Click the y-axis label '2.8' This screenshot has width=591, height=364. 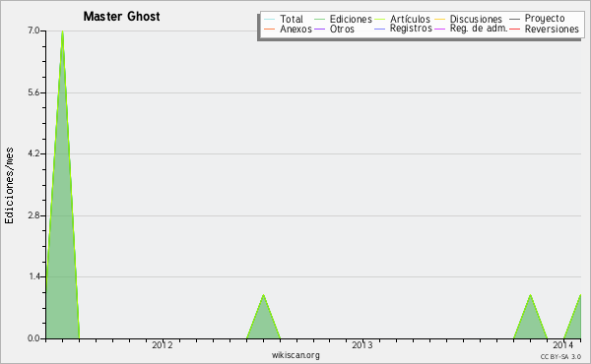[33, 215]
